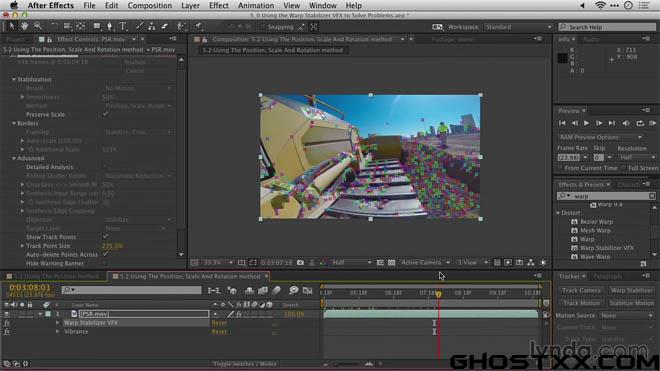The image size is (660, 371).
Task: Select the Brush tool
Action: point(139,26)
